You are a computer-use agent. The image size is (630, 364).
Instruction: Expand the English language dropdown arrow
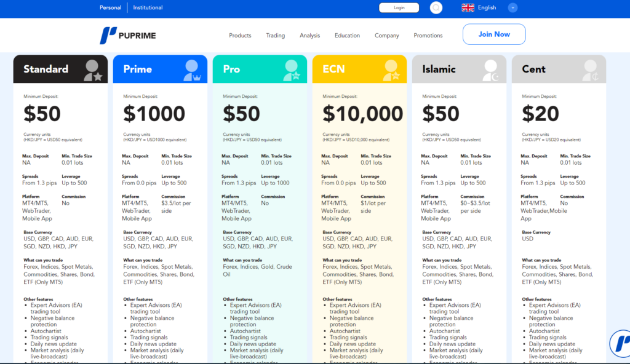(512, 7)
